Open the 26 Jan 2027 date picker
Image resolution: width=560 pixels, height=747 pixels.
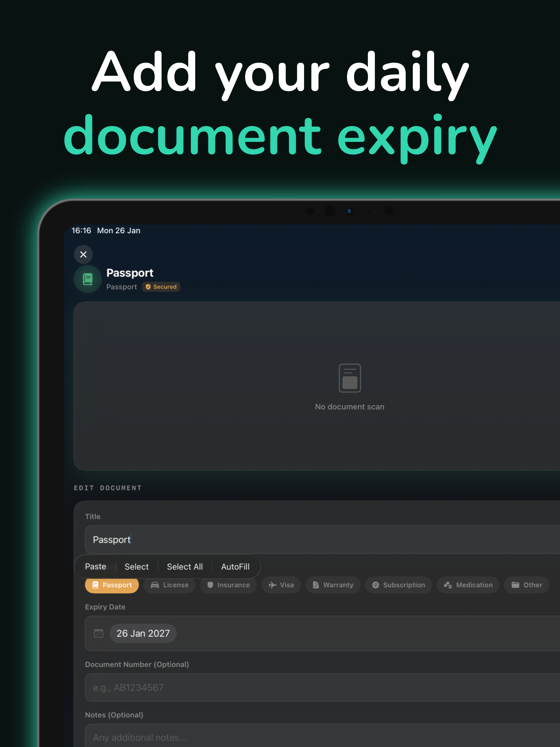[x=143, y=633]
